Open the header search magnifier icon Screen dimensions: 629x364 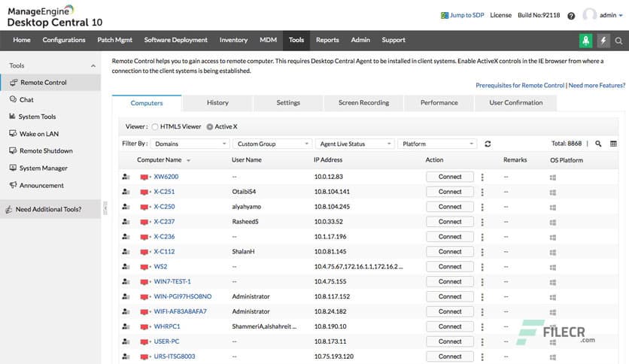click(x=619, y=41)
